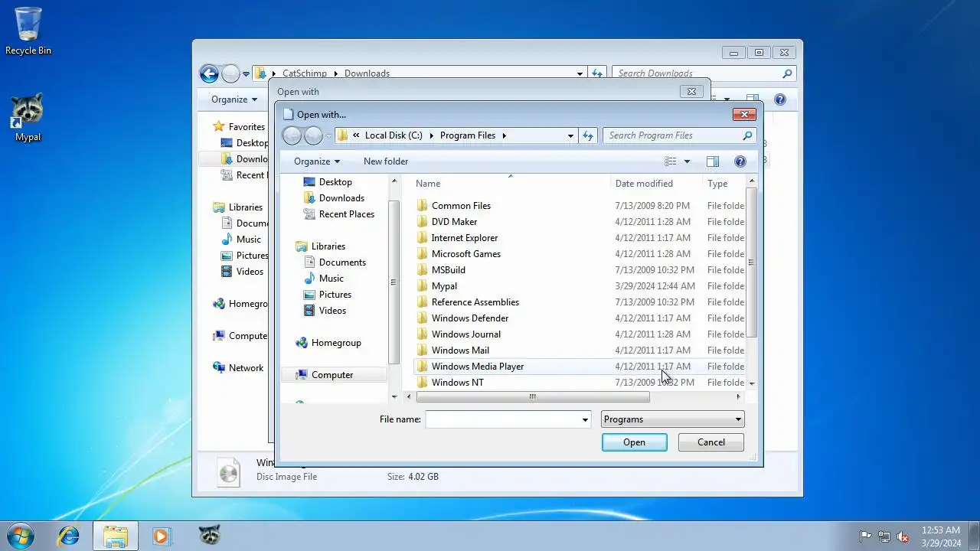Click the file list horizontal scrollbar
The width and height of the screenshot is (980, 551).
[533, 397]
